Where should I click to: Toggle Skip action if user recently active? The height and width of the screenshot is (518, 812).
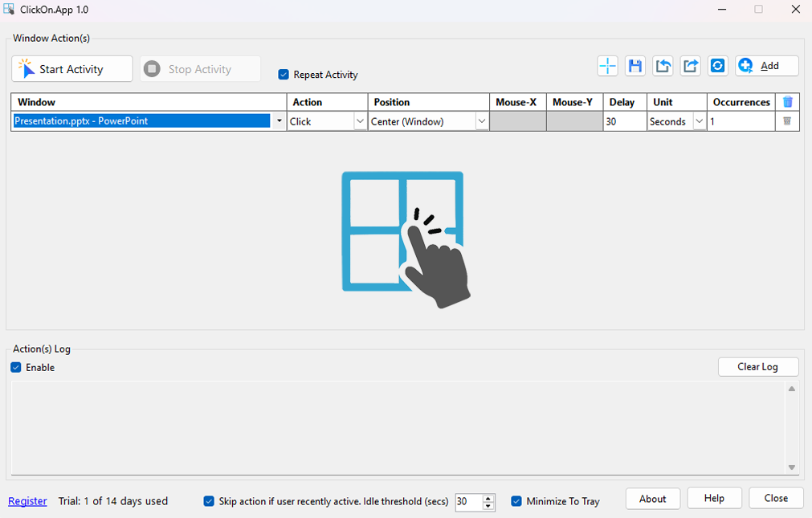click(x=209, y=501)
